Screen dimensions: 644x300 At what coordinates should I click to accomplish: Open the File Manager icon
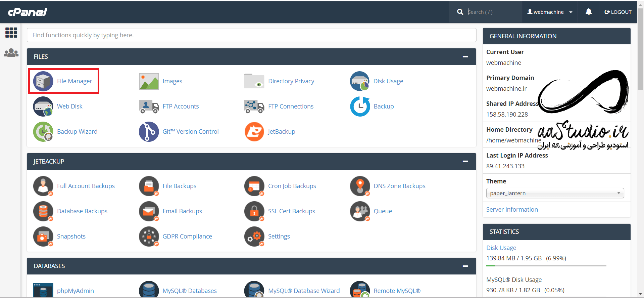coord(43,81)
